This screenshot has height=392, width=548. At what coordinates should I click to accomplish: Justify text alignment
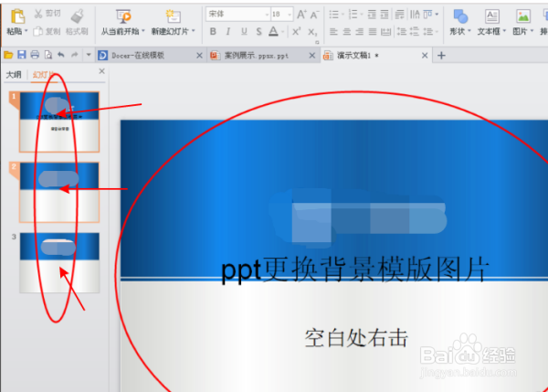coord(373,32)
